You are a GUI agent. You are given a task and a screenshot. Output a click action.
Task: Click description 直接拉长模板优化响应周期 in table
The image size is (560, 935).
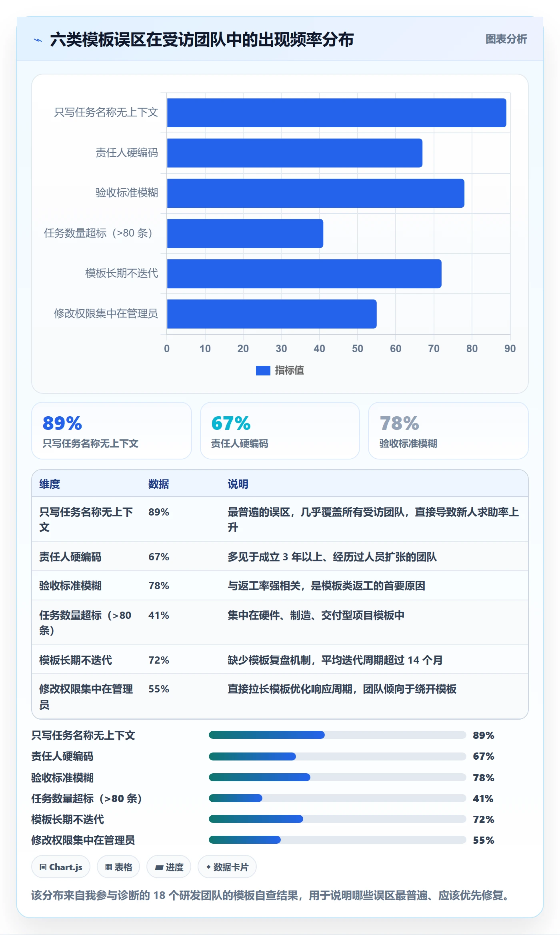tap(342, 689)
